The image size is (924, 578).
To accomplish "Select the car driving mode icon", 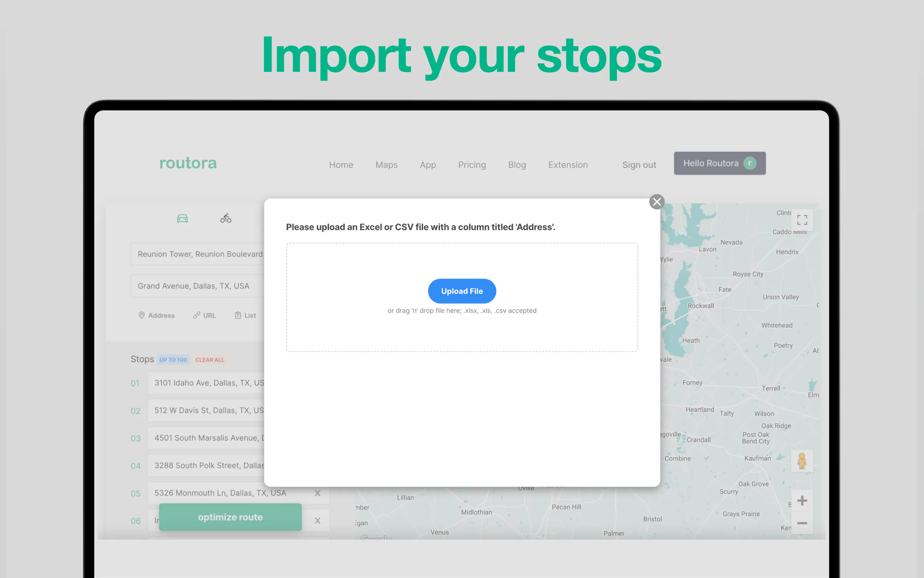I will [x=182, y=219].
